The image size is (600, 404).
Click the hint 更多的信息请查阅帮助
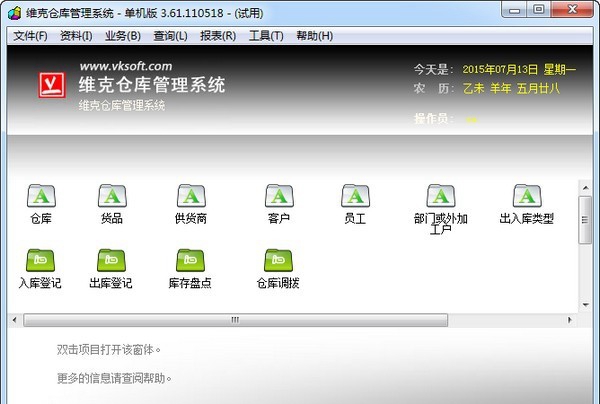114,378
